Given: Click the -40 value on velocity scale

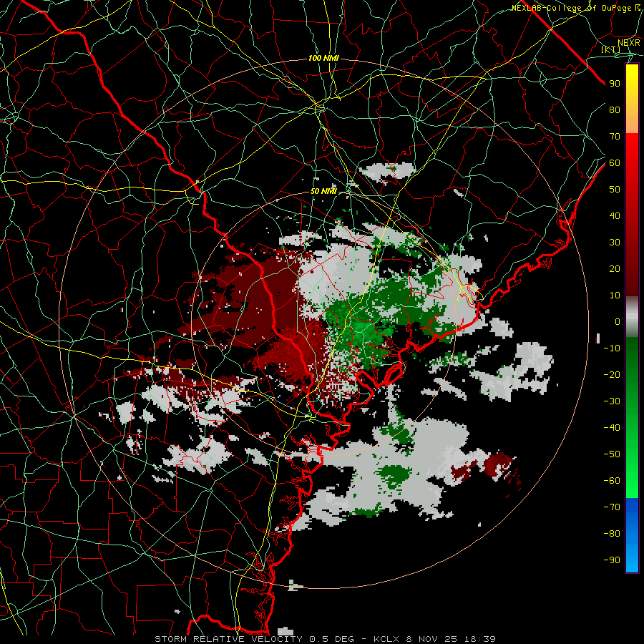Looking at the screenshot, I should [612, 428].
